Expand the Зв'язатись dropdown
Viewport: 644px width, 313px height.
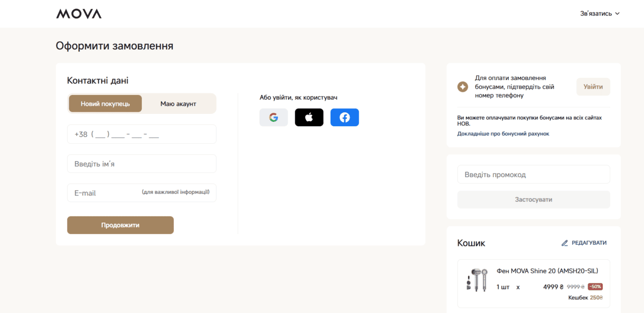(x=600, y=13)
